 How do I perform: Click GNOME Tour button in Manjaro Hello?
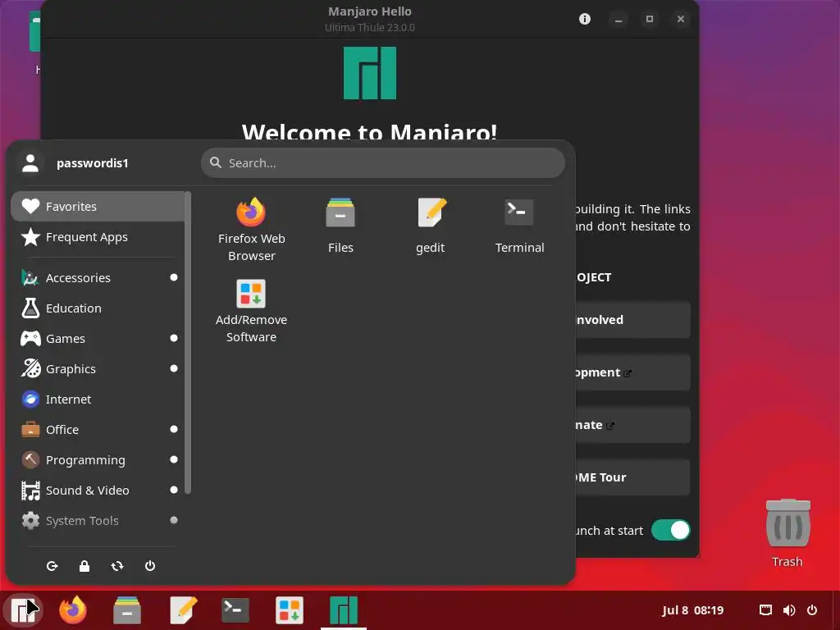[632, 477]
